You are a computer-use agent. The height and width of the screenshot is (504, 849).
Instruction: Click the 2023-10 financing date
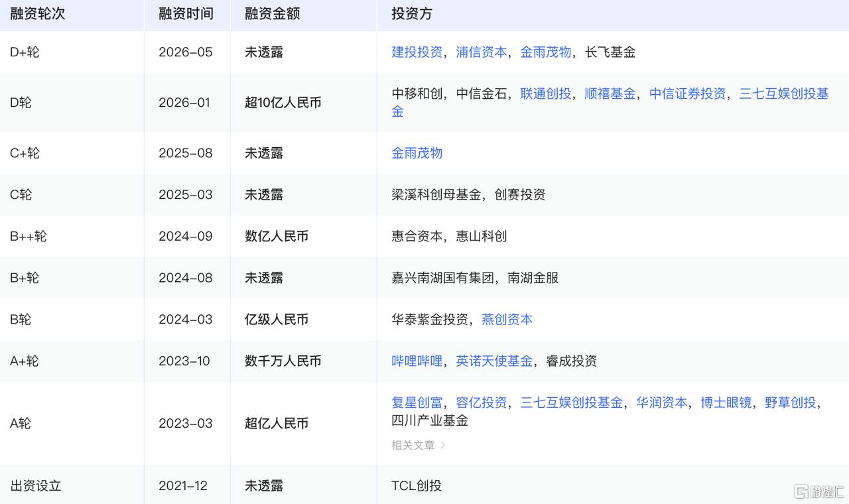184,361
